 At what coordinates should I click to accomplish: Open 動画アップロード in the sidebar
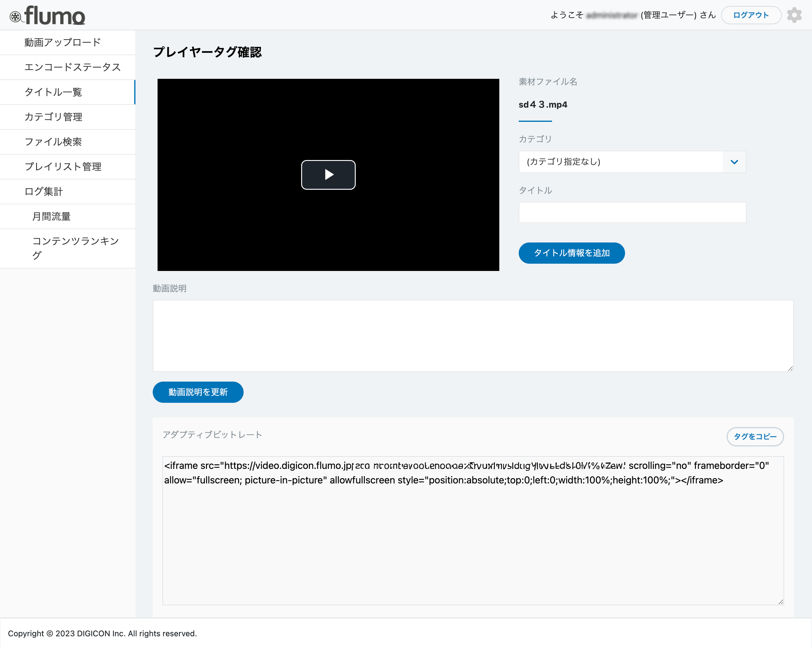(x=68, y=42)
